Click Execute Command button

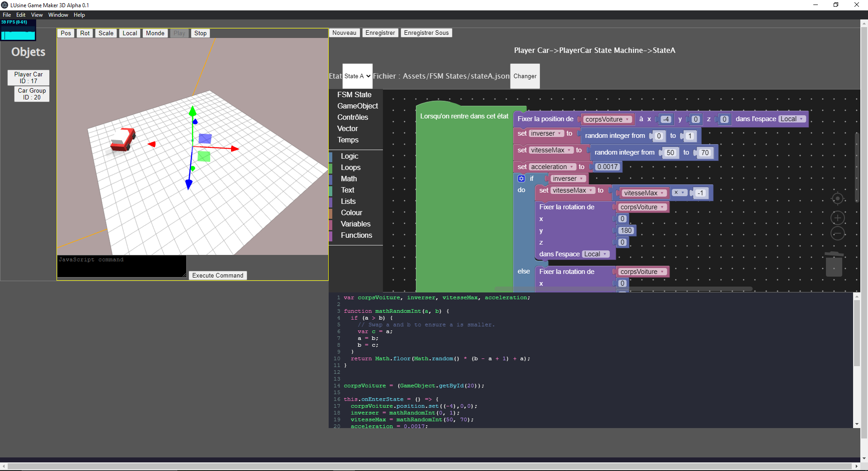click(x=218, y=275)
